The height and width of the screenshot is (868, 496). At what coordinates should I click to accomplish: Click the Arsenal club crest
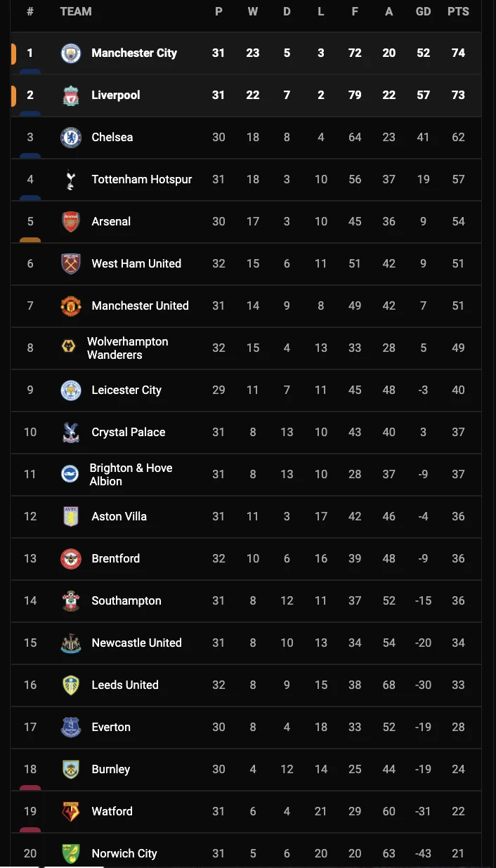[71, 222]
